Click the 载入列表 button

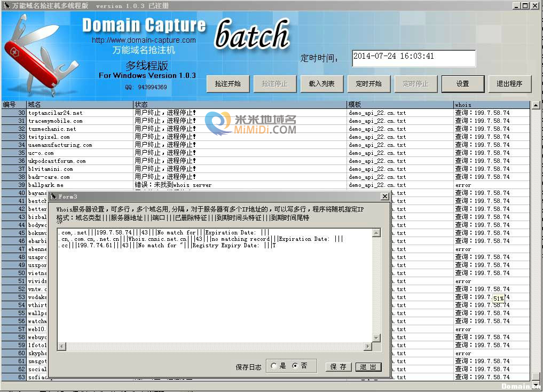tap(322, 84)
